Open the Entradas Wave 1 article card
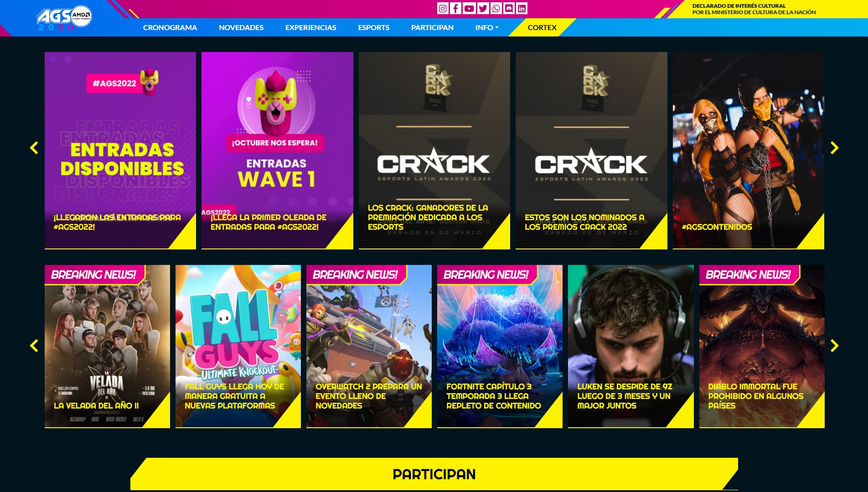 coord(277,150)
